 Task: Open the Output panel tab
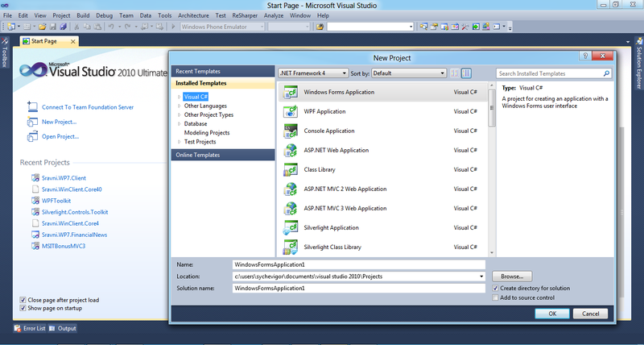click(x=63, y=328)
